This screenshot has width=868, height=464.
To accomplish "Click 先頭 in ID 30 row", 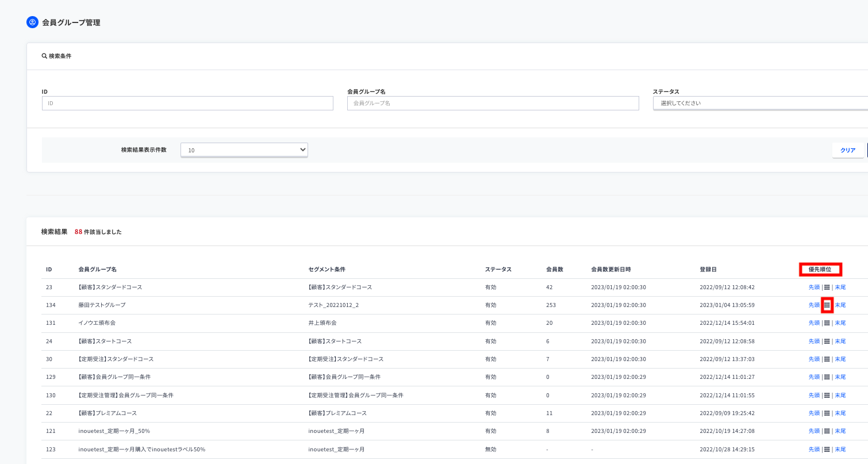I will point(814,359).
